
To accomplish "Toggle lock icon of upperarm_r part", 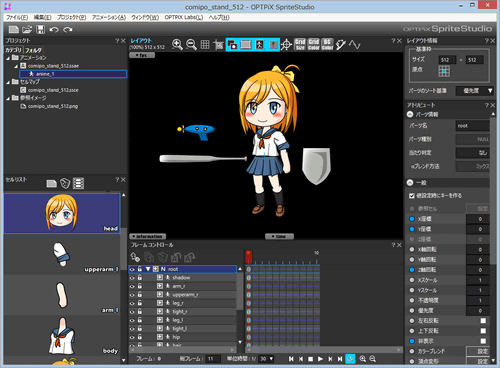I will pos(140,294).
